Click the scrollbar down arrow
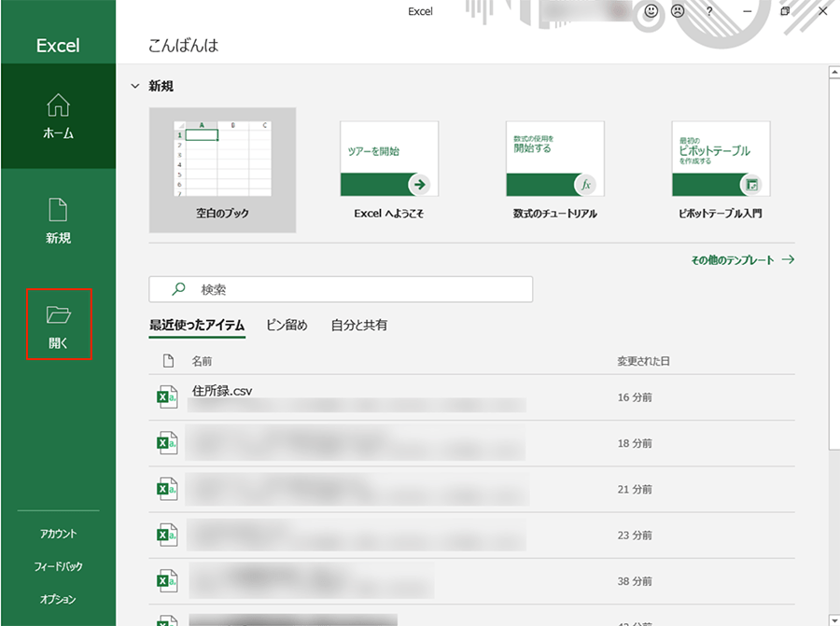Screen dimensions: 840x626 tap(834, 619)
